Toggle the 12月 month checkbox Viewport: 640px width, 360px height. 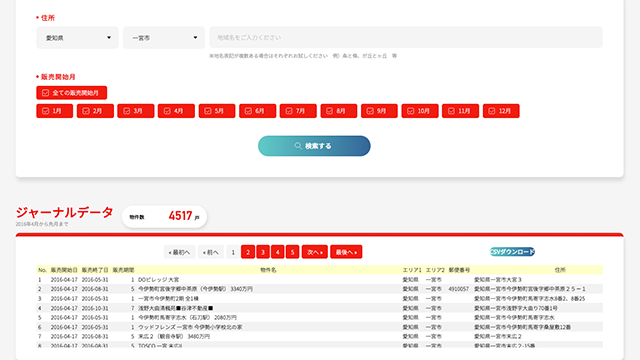click(x=501, y=111)
